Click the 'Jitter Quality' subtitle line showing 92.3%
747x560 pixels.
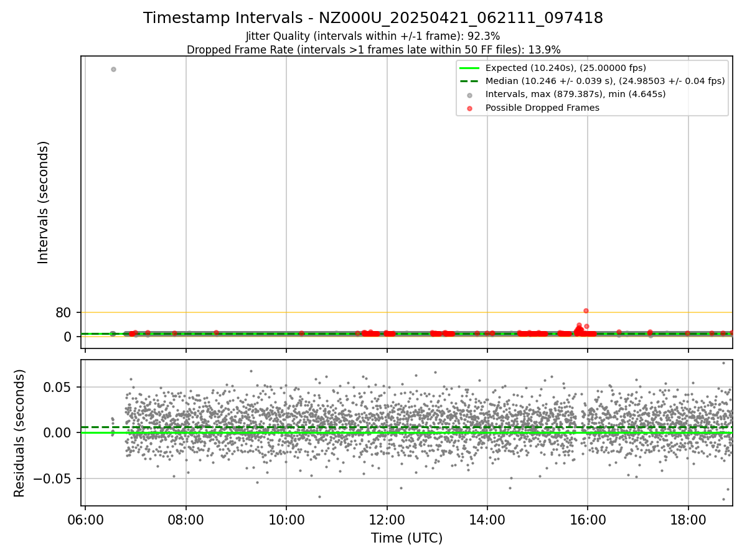tap(373, 37)
